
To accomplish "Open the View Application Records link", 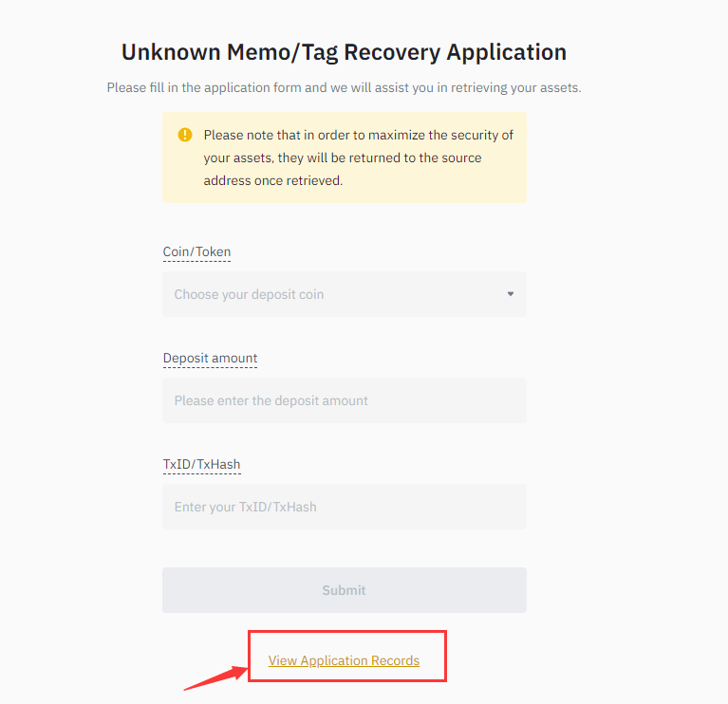I will (344, 660).
